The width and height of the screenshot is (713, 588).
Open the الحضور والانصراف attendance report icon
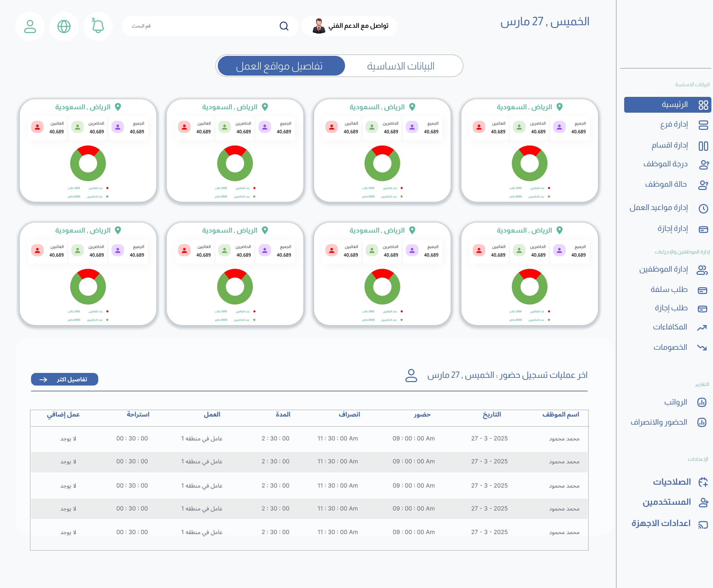pyautogui.click(x=702, y=422)
